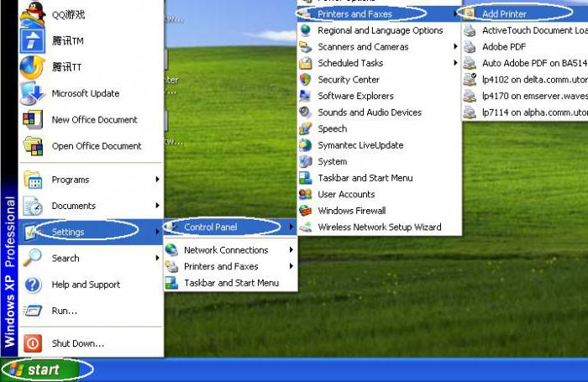
Task: Click the Open Office Document folder icon
Action: click(x=33, y=145)
